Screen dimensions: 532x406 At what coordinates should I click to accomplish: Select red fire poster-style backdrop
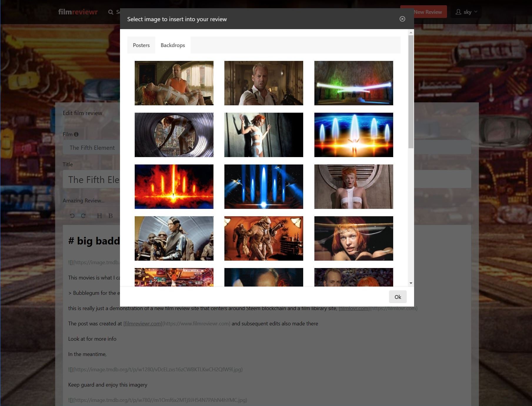coord(174,187)
